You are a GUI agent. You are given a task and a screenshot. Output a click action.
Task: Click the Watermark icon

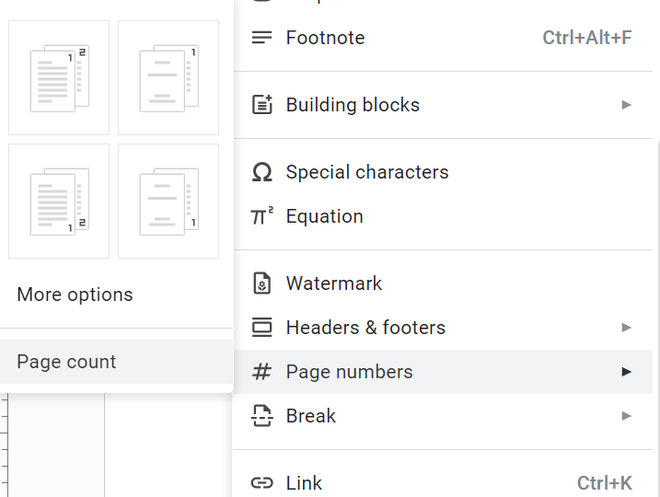tap(262, 283)
